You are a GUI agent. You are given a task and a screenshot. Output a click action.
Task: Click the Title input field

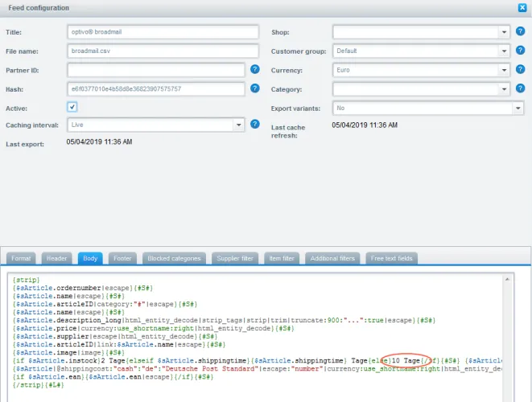point(163,32)
